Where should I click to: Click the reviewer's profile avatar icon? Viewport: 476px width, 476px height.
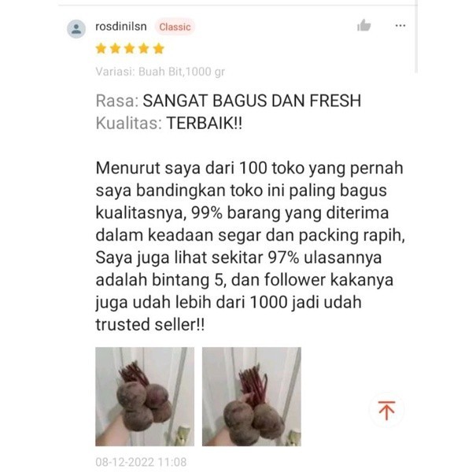(76, 29)
